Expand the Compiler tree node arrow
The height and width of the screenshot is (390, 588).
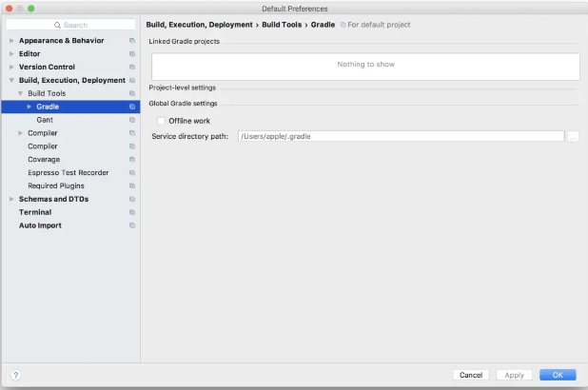(20, 133)
